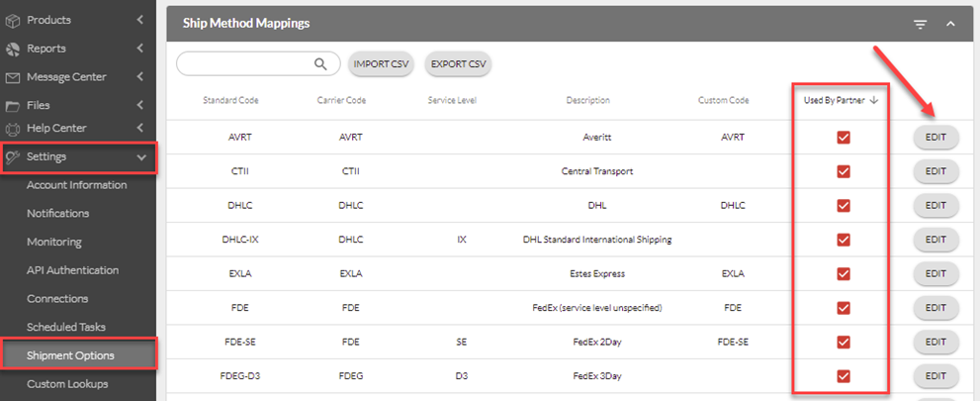Click the magnifier icon in search box

[320, 63]
